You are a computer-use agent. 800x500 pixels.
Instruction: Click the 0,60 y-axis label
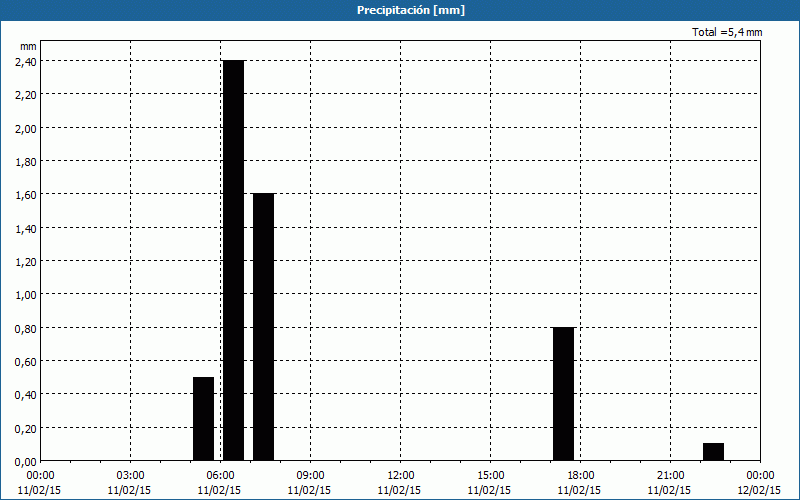(26, 361)
